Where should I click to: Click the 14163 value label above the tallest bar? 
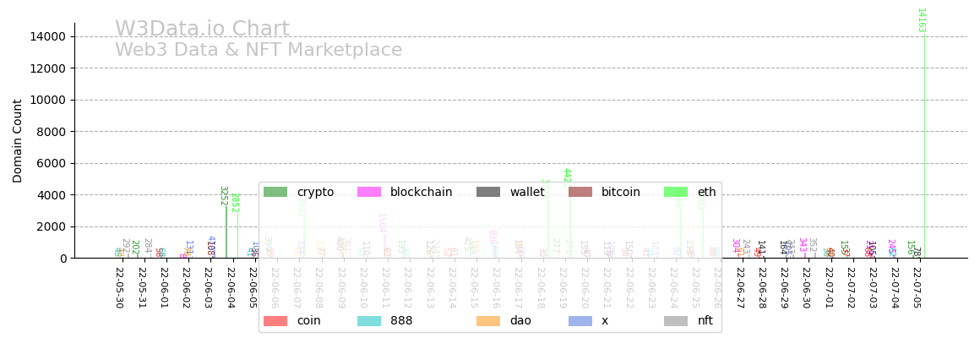pyautogui.click(x=921, y=20)
